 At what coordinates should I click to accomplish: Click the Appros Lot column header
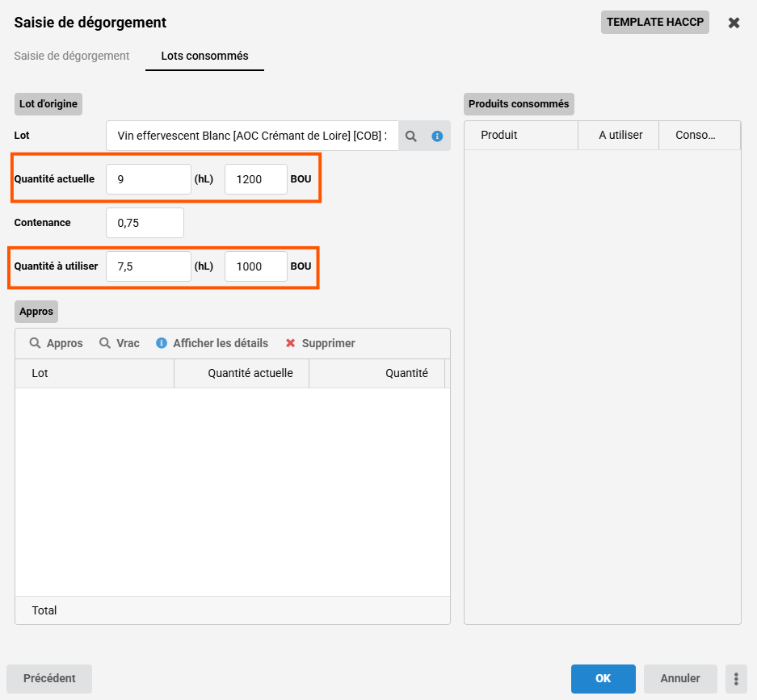(95, 373)
